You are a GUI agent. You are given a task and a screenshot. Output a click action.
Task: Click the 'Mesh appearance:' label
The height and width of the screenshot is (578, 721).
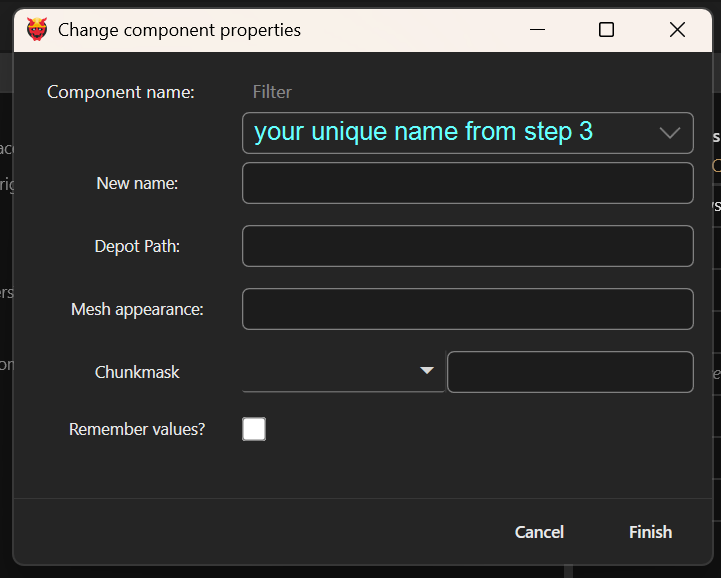point(137,309)
